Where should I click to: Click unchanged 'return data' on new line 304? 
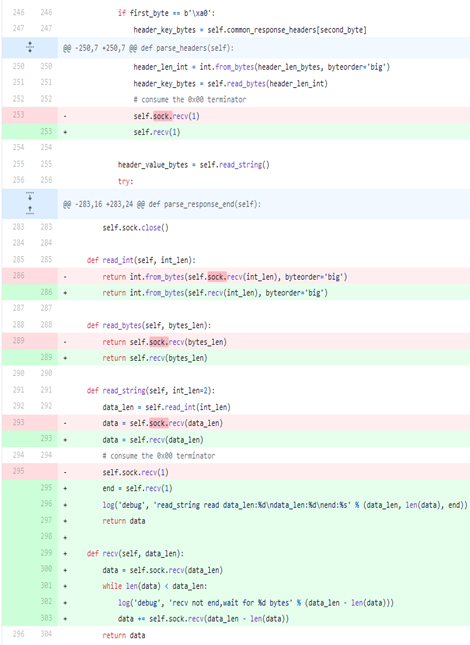[123, 635]
